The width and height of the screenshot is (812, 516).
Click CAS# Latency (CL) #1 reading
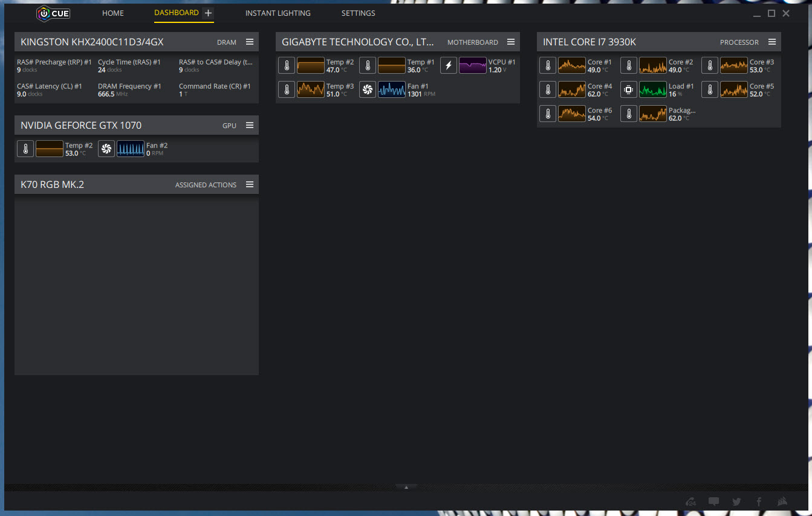(30, 94)
